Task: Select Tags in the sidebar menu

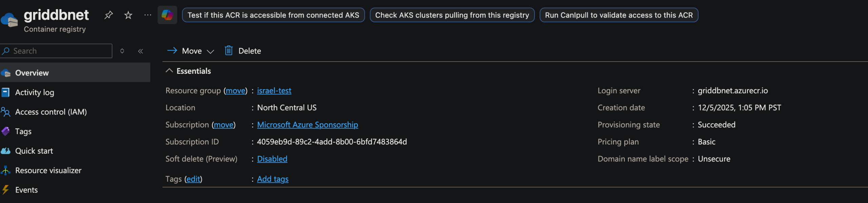Action: (x=23, y=131)
